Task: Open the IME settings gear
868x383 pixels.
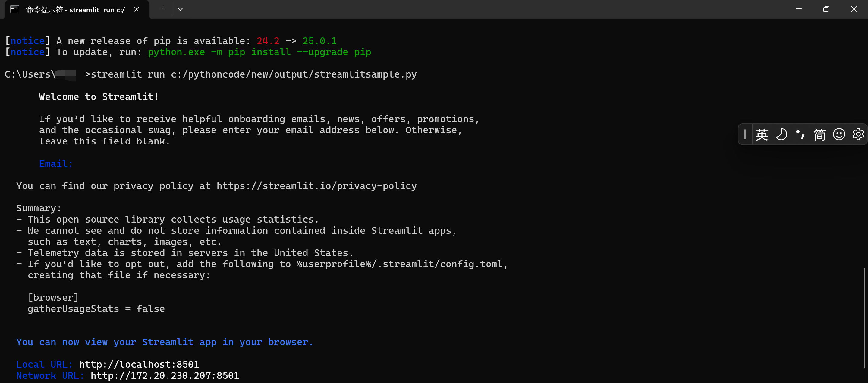Action: 858,135
